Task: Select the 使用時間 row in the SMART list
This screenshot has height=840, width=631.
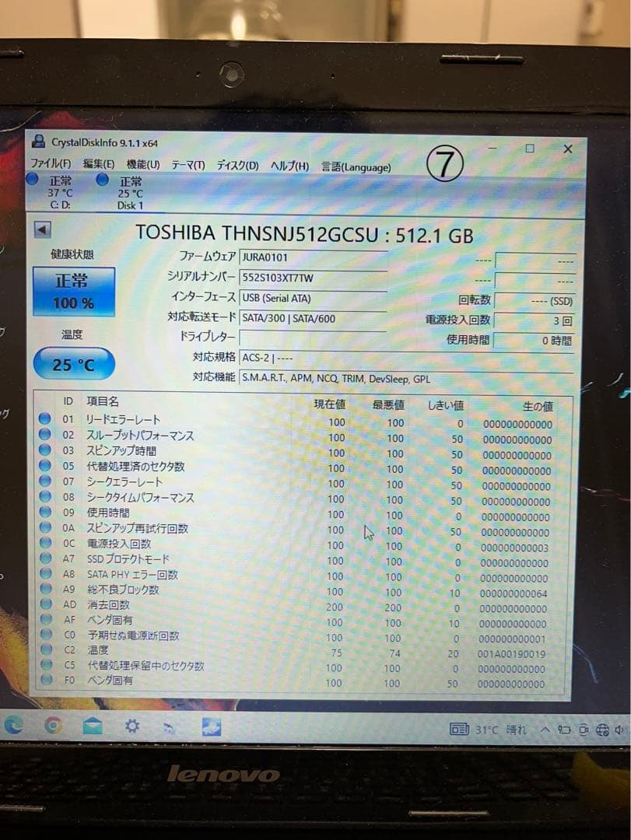Action: click(x=109, y=513)
